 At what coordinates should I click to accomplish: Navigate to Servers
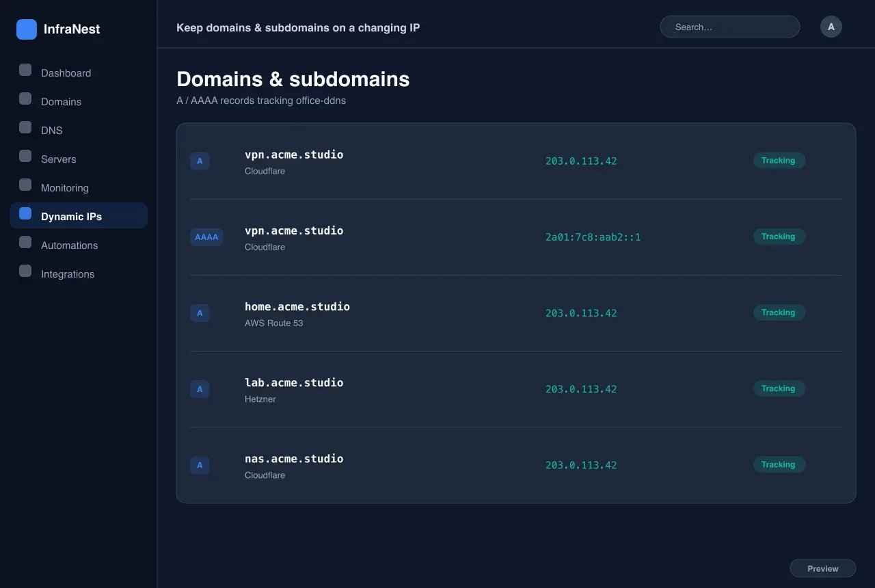79,159
